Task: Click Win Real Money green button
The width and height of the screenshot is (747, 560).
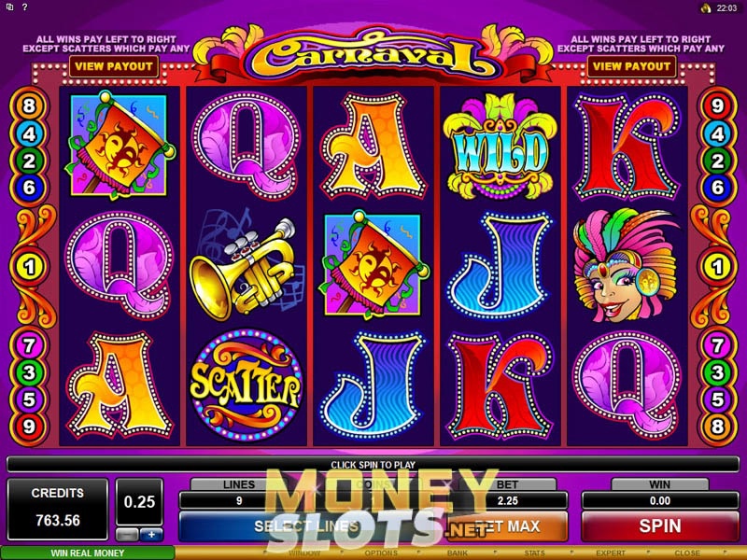Action: click(88, 553)
